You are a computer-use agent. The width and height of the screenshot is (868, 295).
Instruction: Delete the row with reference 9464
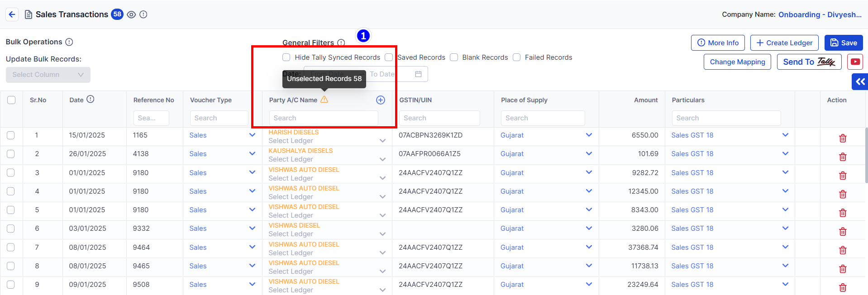tap(843, 250)
